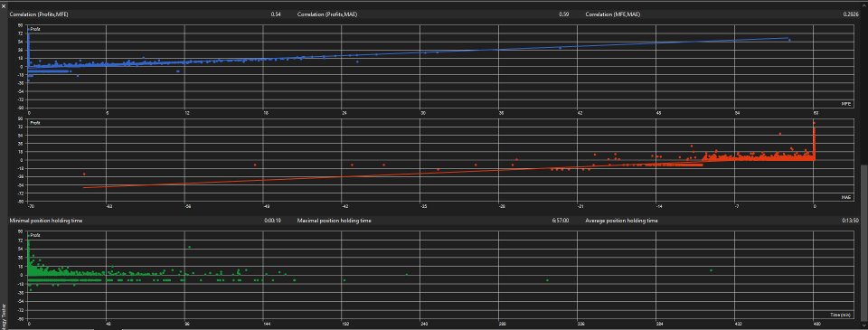Select the Minimal position holding time label

(x=46, y=221)
